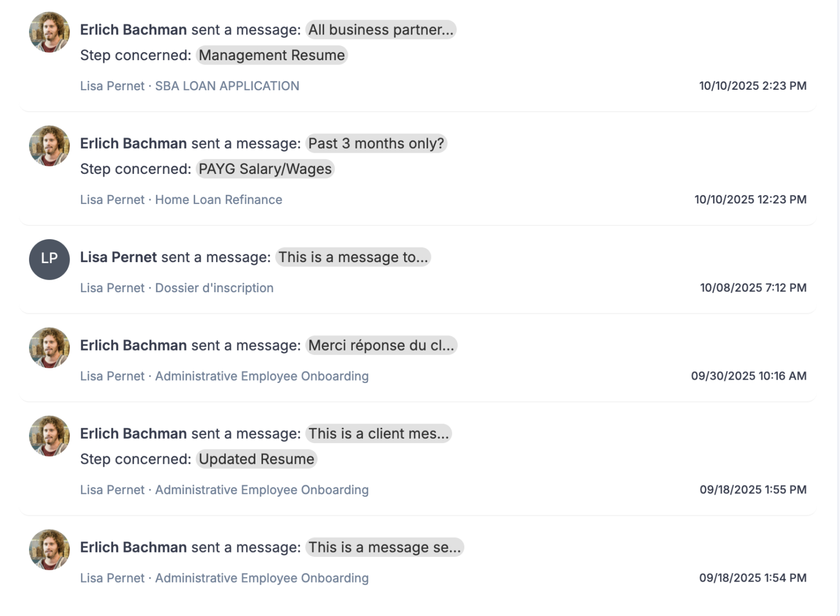Open Erlich Bachman's photo next to PAYG message
840x616 pixels.
pos(49,146)
